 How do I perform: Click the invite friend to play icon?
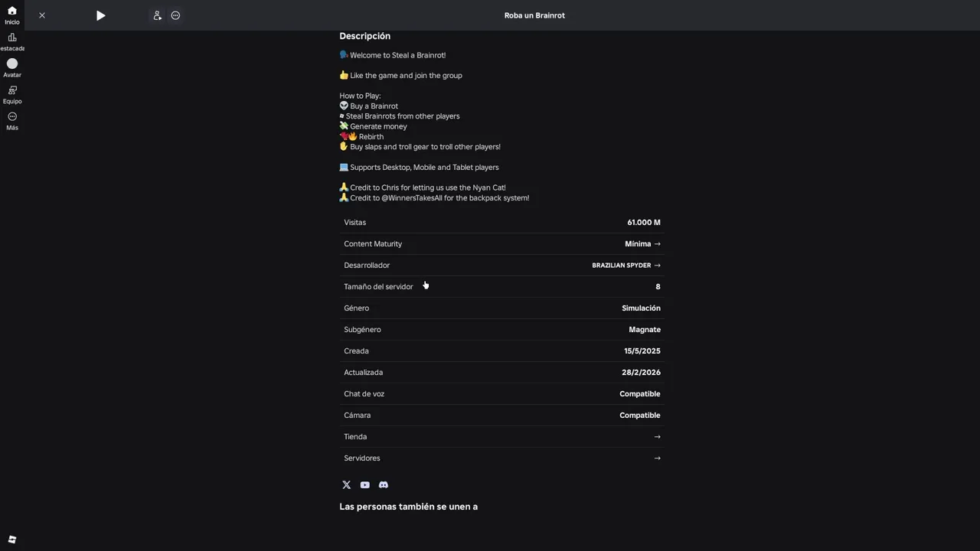coord(157,15)
